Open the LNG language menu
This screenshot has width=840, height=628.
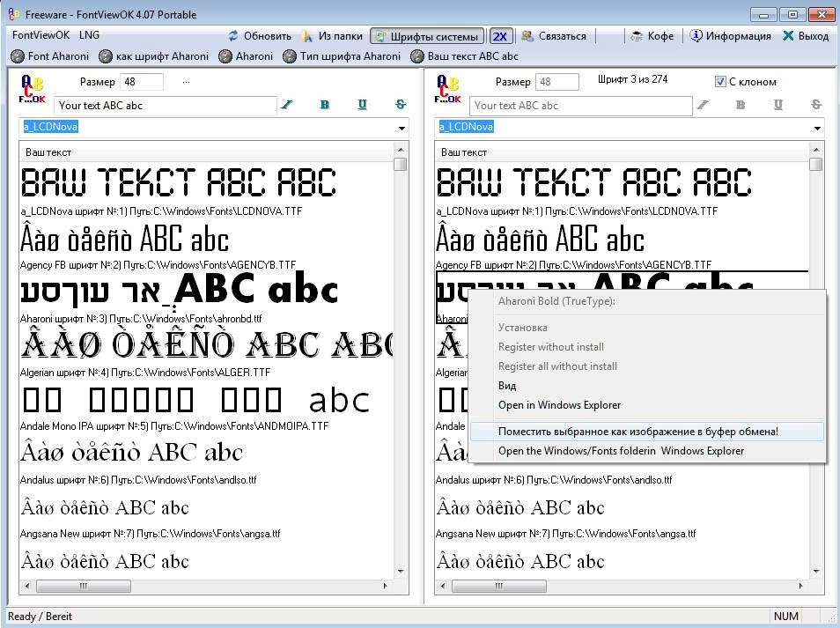pyautogui.click(x=89, y=35)
